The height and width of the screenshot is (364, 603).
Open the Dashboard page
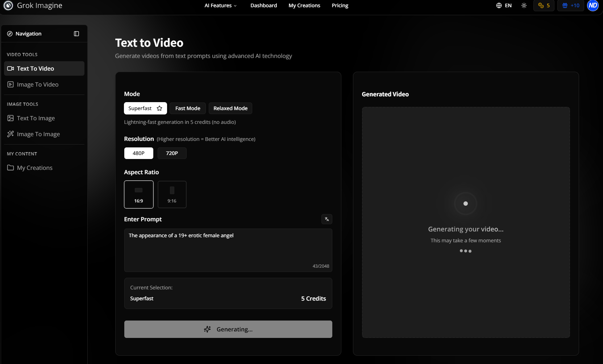point(264,5)
